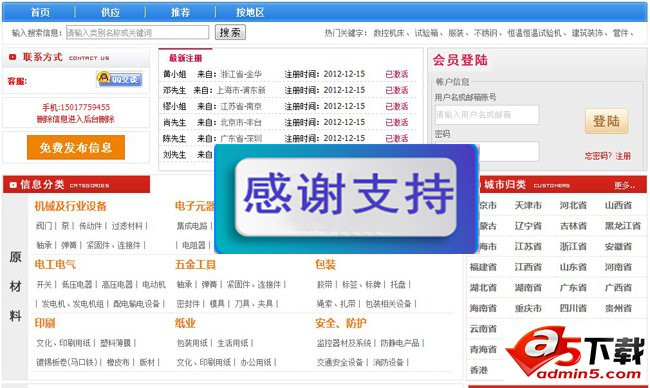Focus the username or email field
Image resolution: width=650 pixels, height=388 pixels.
point(487,114)
